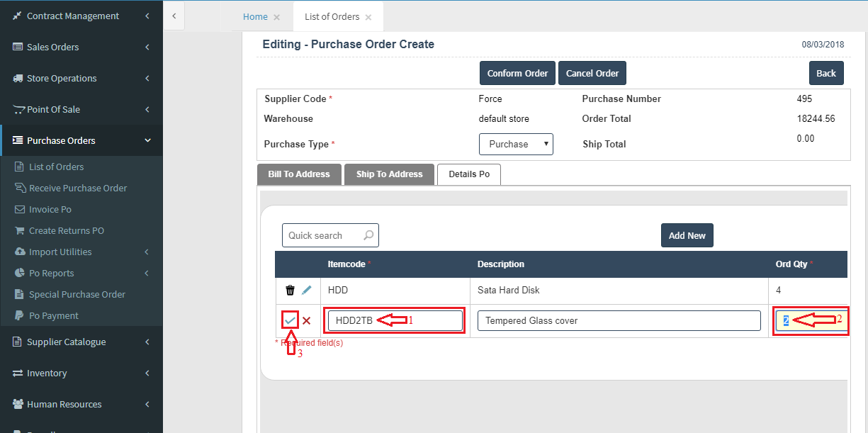Switch to the Ship To Address tab
The width and height of the screenshot is (868, 433).
390,174
